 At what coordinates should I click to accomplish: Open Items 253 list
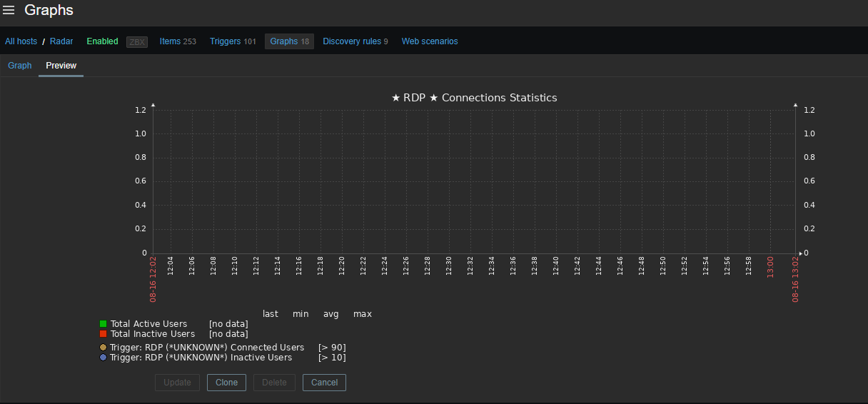pos(178,41)
